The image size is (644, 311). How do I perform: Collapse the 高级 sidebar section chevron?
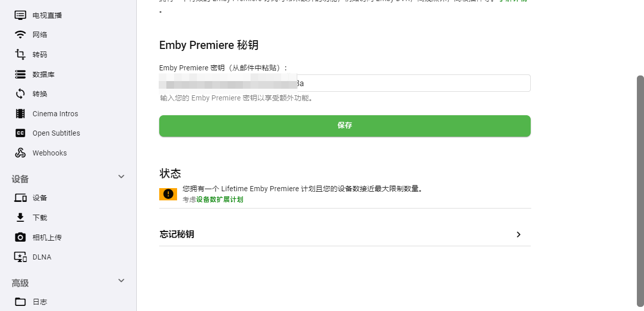[121, 280]
